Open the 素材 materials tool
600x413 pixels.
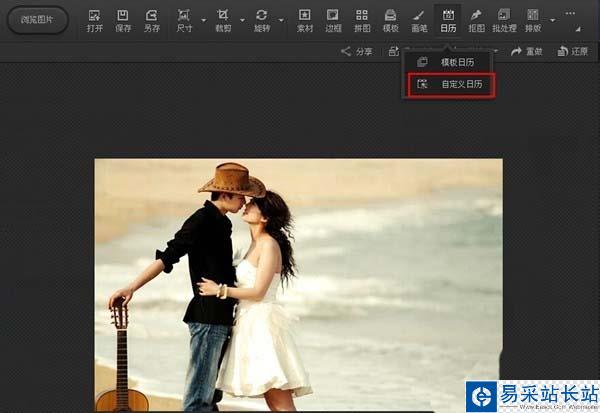[305, 21]
